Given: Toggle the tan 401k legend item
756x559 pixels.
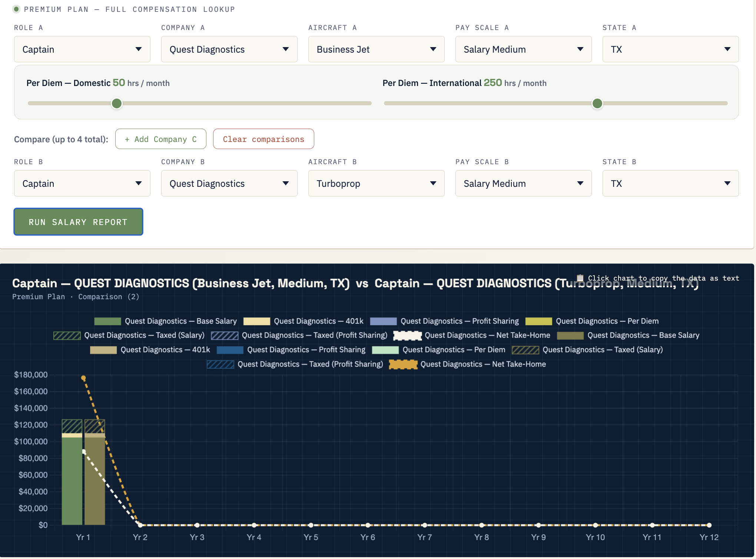Looking at the screenshot, I should [150, 350].
